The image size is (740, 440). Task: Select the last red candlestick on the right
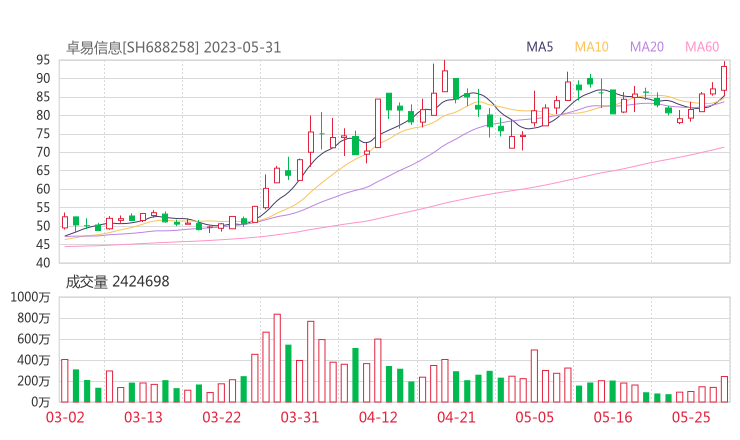[x=724, y=78]
